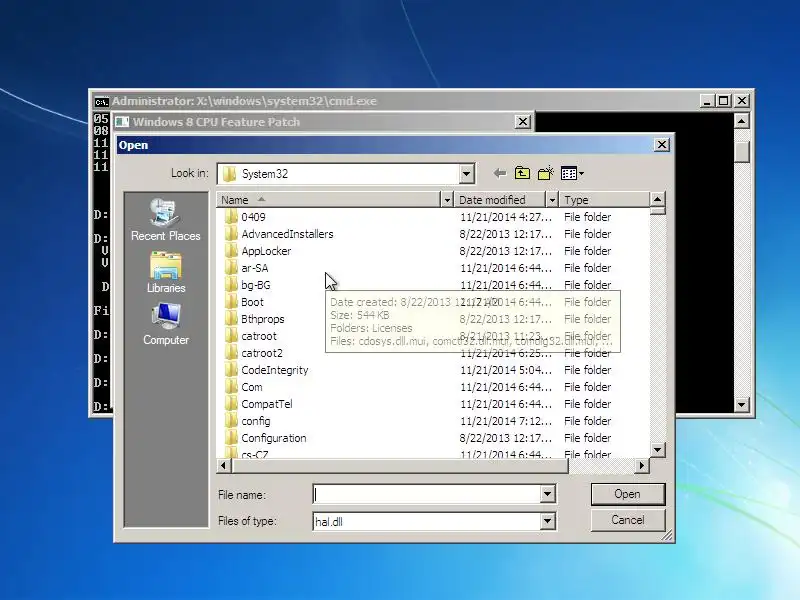
Task: Open Recent Places in the sidebar
Action: tap(166, 220)
